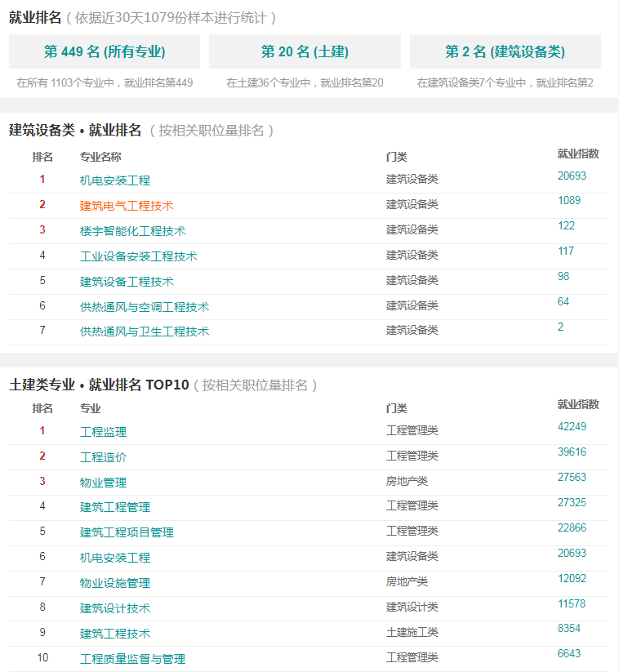Click employment index value 117
The height and width of the screenshot is (672, 619).
point(566,251)
